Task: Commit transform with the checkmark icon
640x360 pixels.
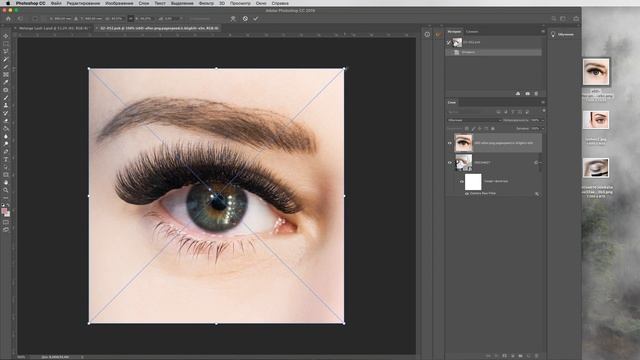Action: click(256, 19)
